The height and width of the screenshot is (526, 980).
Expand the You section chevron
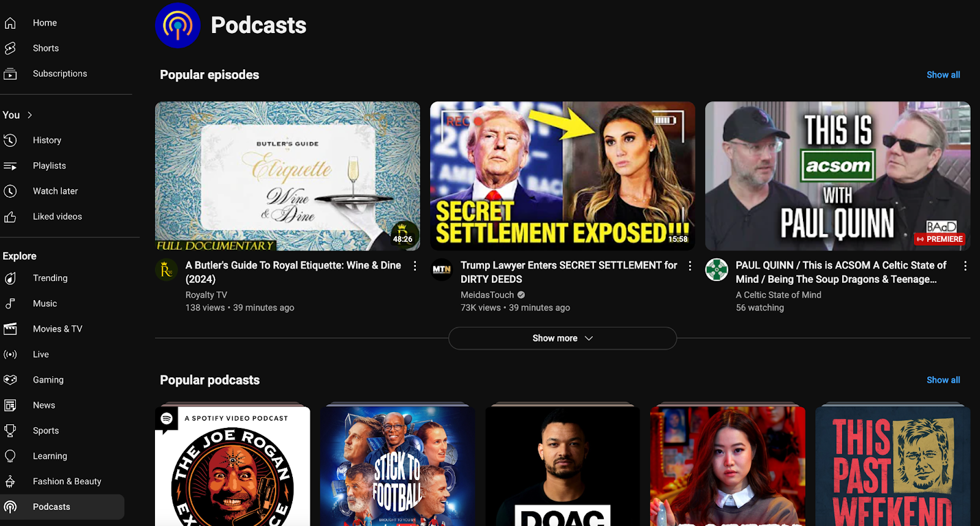pyautogui.click(x=29, y=115)
